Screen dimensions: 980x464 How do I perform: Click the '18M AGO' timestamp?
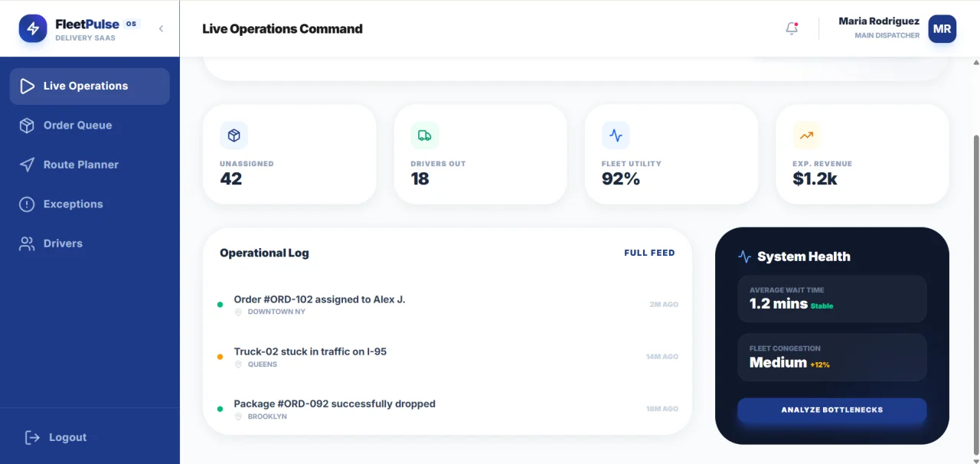click(x=662, y=409)
